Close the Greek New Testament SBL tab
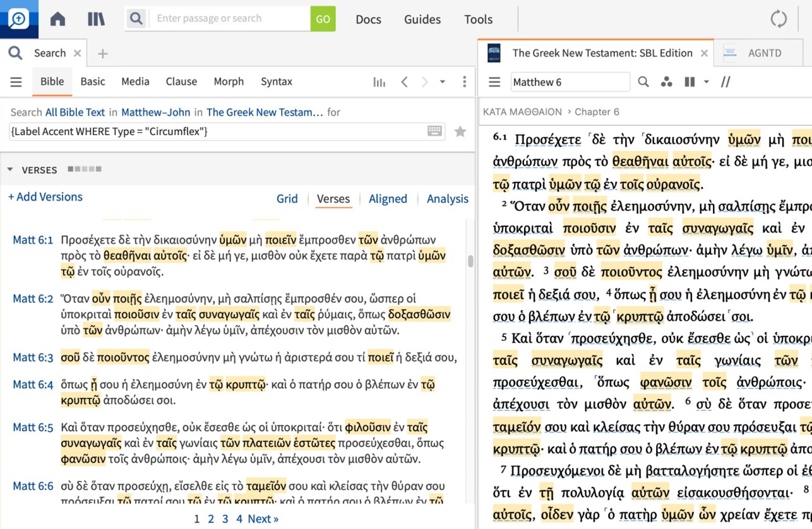This screenshot has height=529, width=812. (x=704, y=54)
